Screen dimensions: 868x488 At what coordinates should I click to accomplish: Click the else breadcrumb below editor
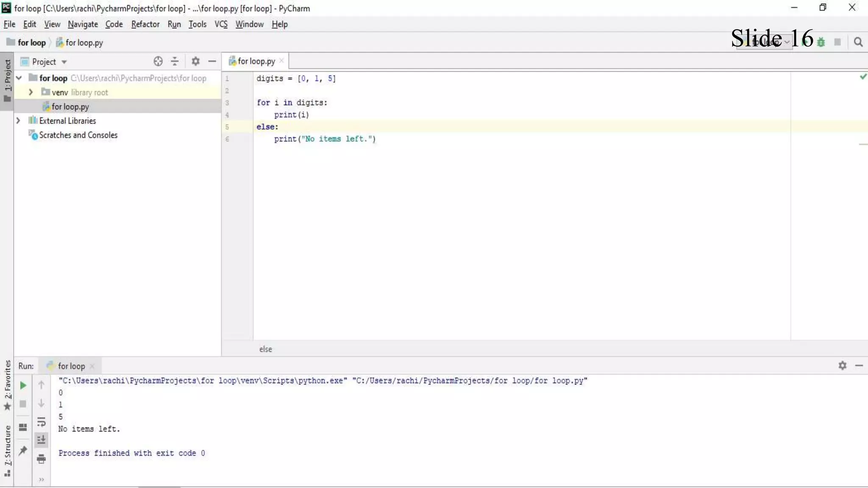point(266,349)
